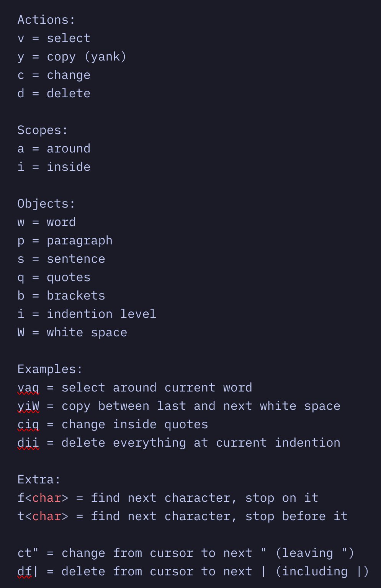Screen dimensions: 381x588
Task: Click the word "paragraph" in Objects list
Action: click(80, 241)
